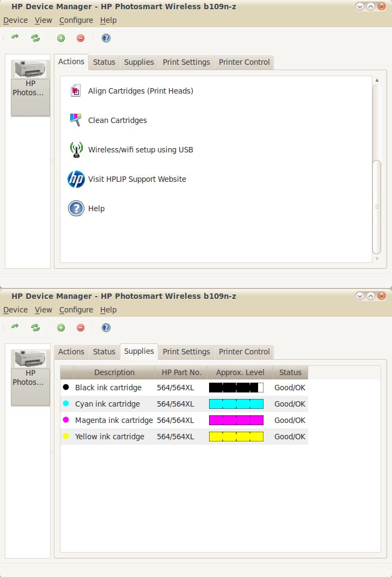
Task: Click green add device icon in lower window
Action: click(x=61, y=328)
